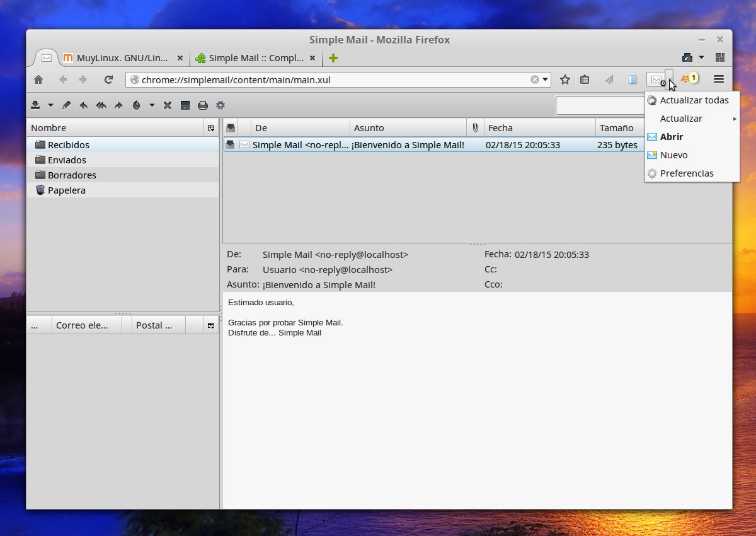Sort by attachment paperclip column
The width and height of the screenshot is (756, 536).
point(475,128)
